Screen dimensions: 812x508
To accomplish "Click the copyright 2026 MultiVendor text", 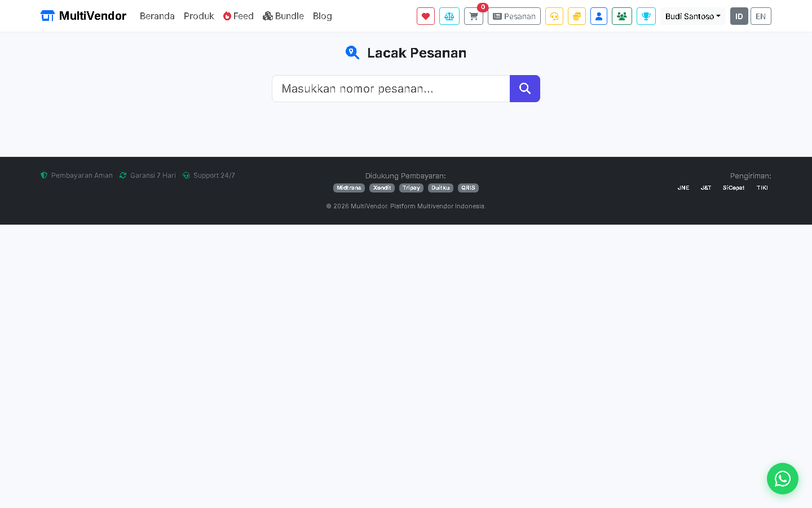I will click(406, 206).
